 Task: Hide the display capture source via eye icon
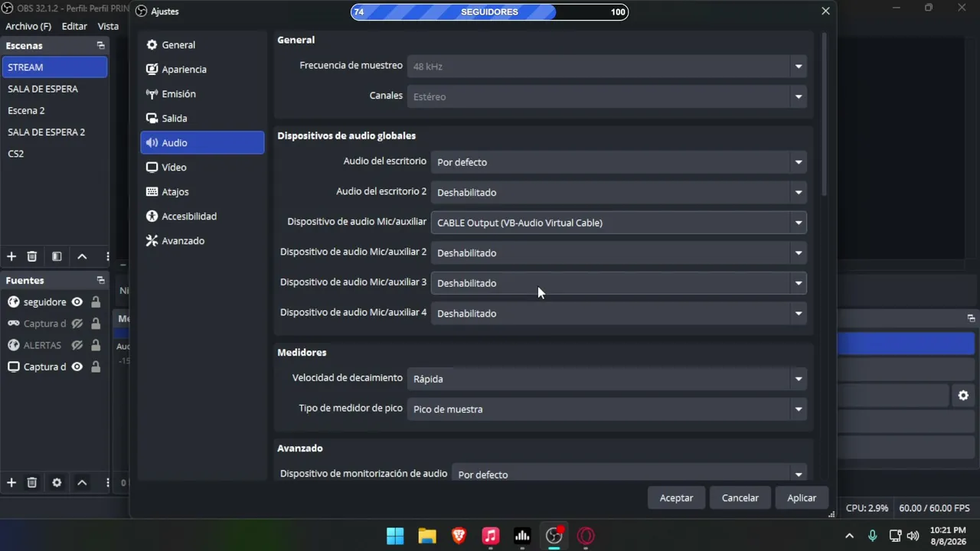coord(77,367)
